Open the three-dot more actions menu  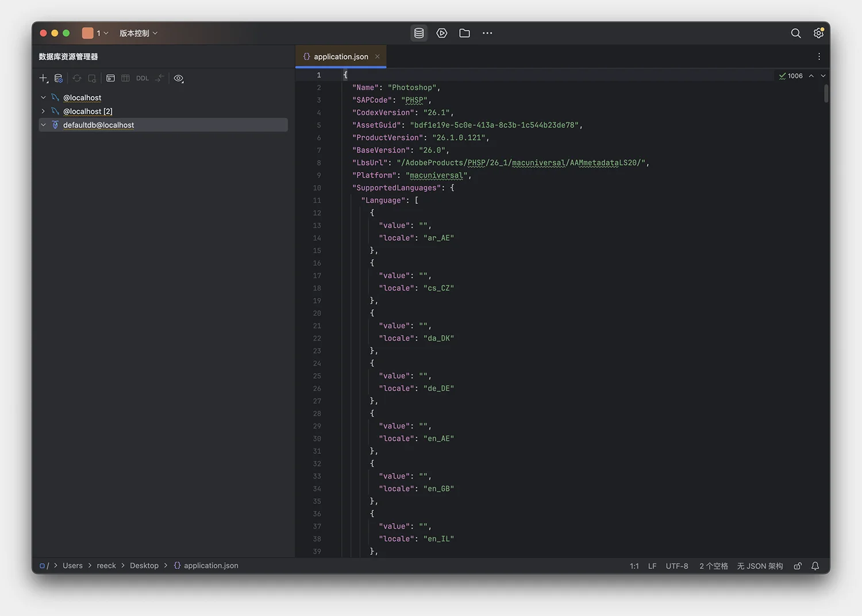click(x=487, y=33)
